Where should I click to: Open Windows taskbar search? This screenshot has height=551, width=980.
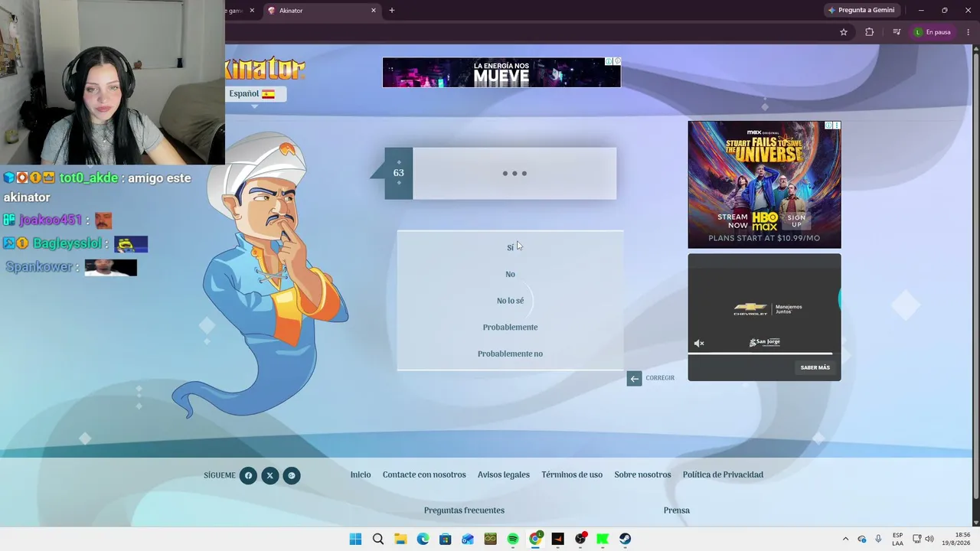pyautogui.click(x=378, y=539)
